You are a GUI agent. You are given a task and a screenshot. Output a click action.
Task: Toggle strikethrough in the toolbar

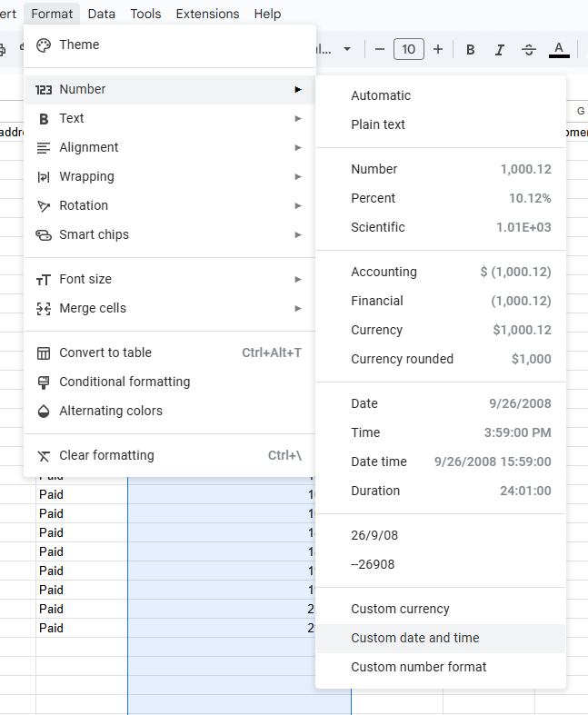[529, 49]
